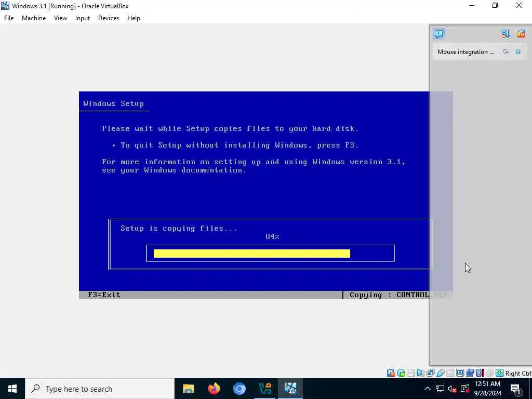This screenshot has width=532, height=399.
Task: Click the network adapters status icon
Action: click(x=430, y=373)
